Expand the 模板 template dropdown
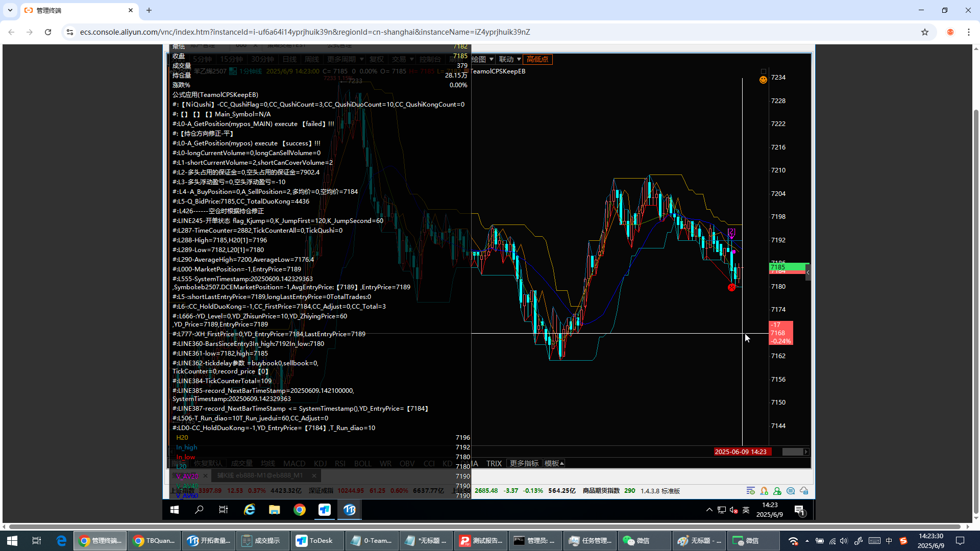 pos(554,463)
